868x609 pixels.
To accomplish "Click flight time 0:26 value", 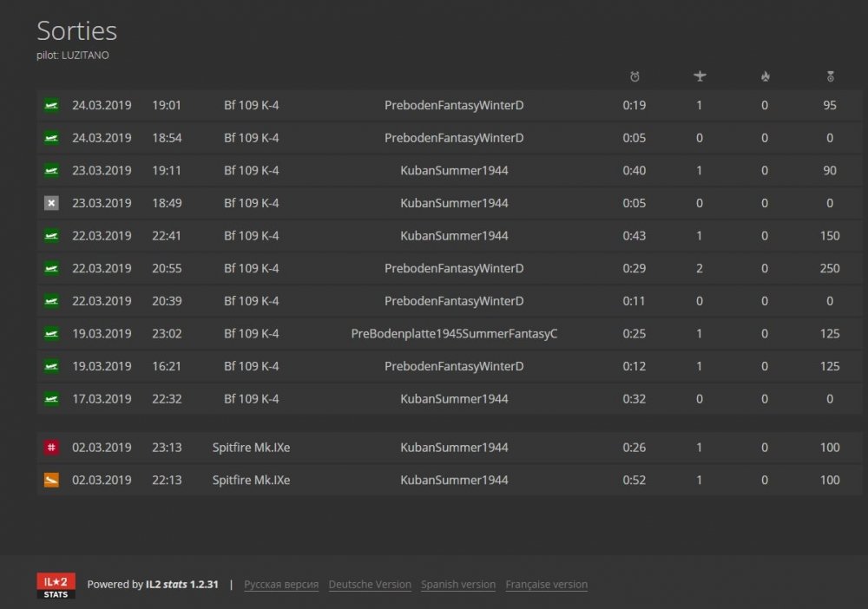I will (x=635, y=448).
